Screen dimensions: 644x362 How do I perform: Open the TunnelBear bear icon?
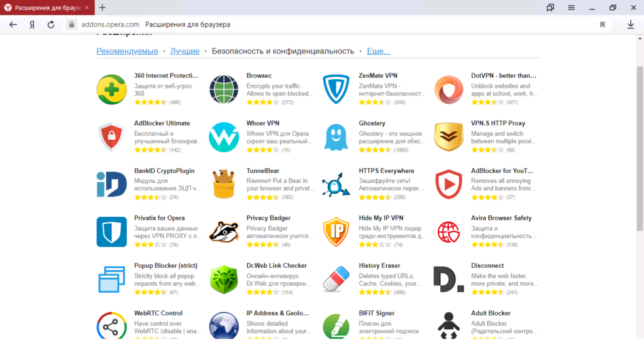pos(224,184)
